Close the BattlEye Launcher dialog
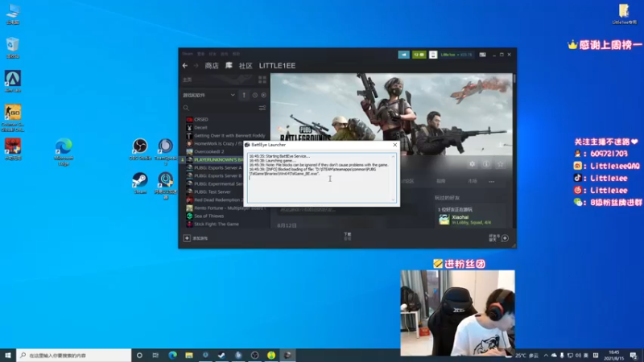The height and width of the screenshot is (362, 644). tap(394, 145)
